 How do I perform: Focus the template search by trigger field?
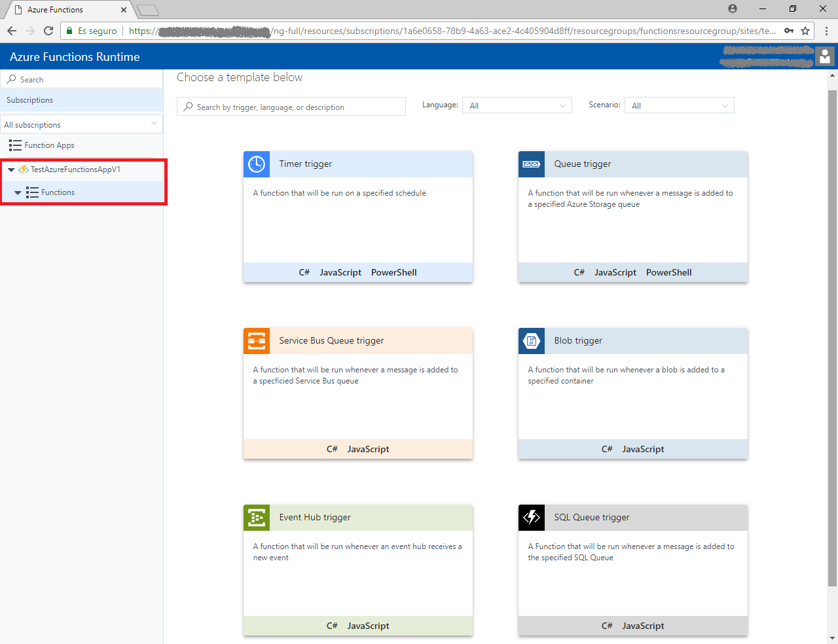[291, 107]
